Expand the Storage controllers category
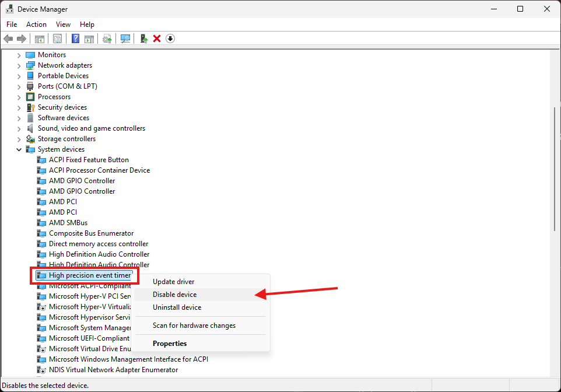 [19, 139]
